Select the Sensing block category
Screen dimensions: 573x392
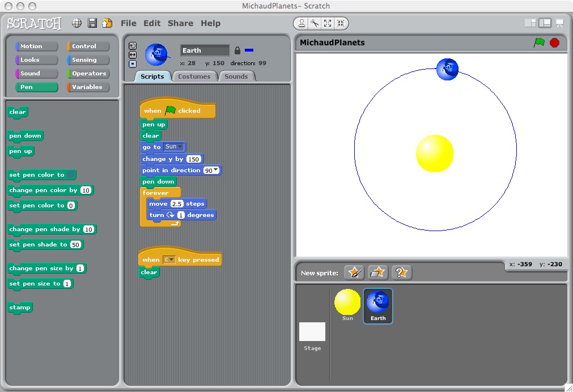click(88, 60)
